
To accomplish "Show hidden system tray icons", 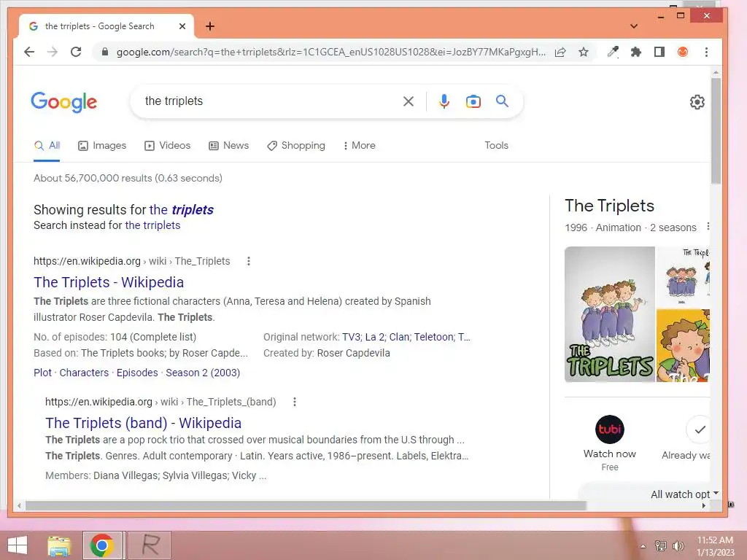I will click(x=643, y=545).
